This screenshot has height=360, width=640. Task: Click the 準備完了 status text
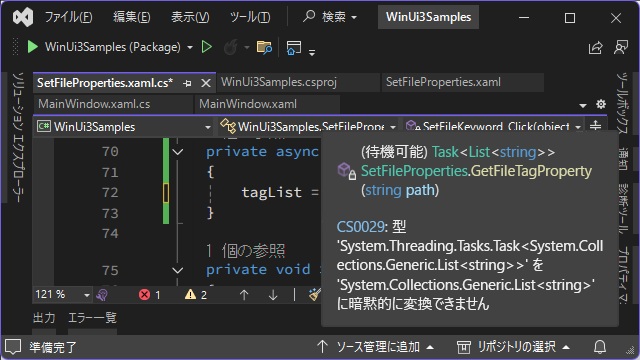click(x=53, y=347)
